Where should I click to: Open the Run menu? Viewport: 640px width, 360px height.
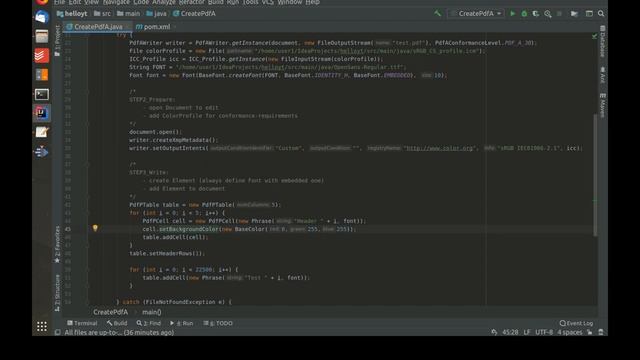coord(233,2)
